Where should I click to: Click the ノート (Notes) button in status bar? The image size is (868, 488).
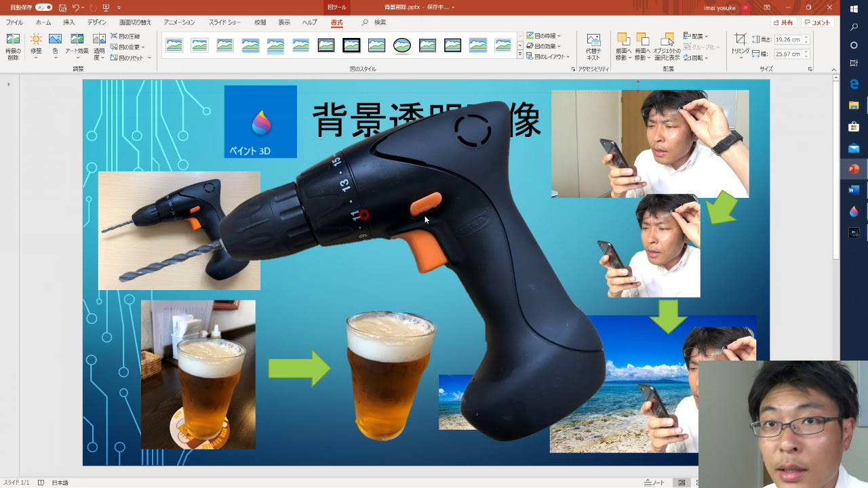(x=654, y=483)
